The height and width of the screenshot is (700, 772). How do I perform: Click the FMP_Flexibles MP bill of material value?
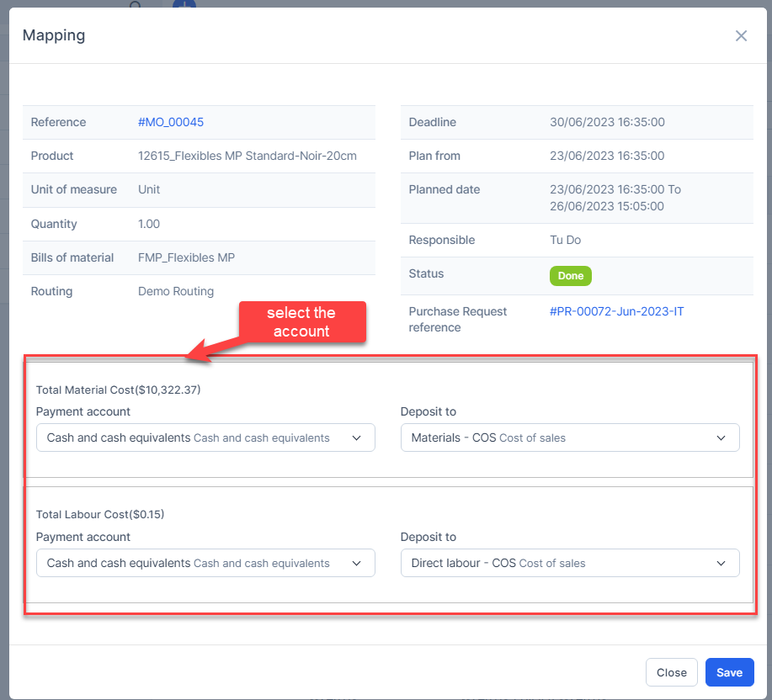(x=186, y=257)
